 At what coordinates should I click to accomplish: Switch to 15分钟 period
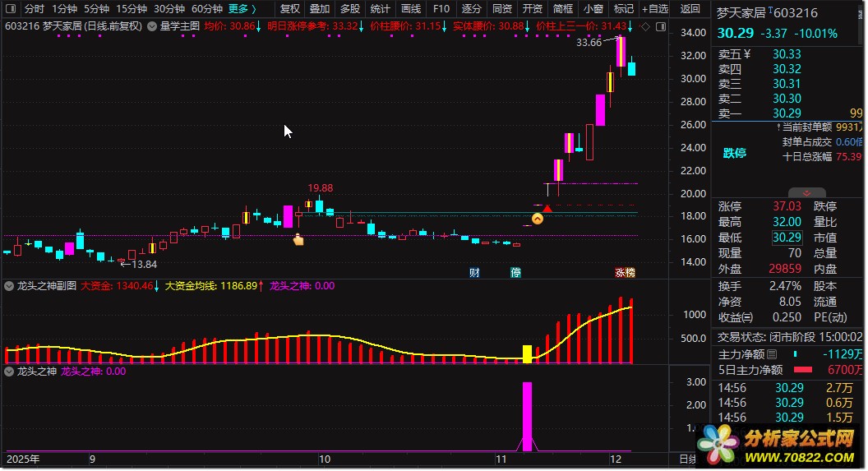tap(132, 9)
